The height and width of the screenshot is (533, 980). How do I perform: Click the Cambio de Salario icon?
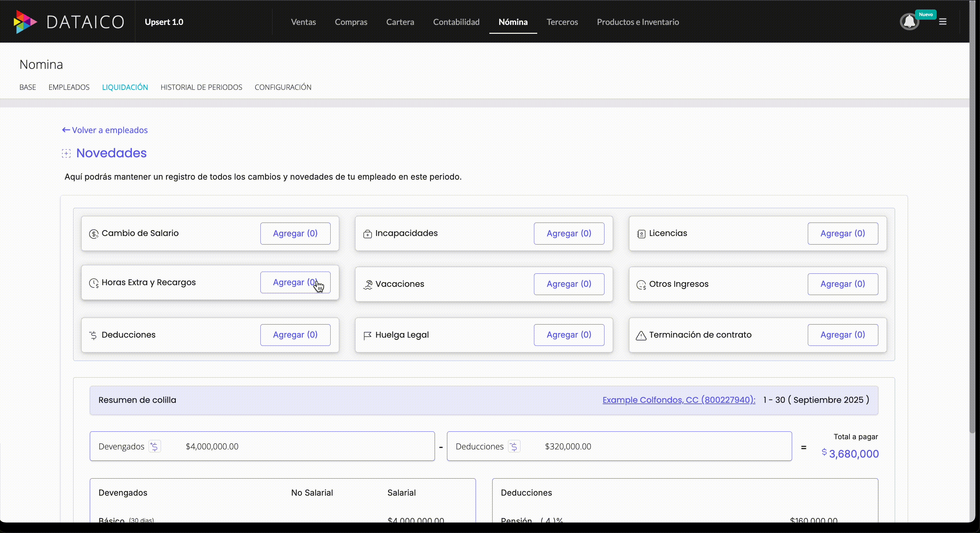(x=93, y=234)
